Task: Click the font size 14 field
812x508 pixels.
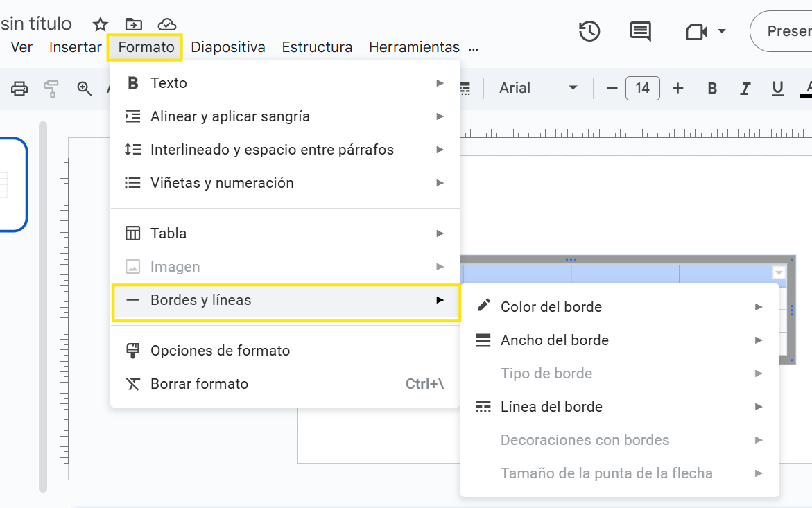Action: [642, 88]
